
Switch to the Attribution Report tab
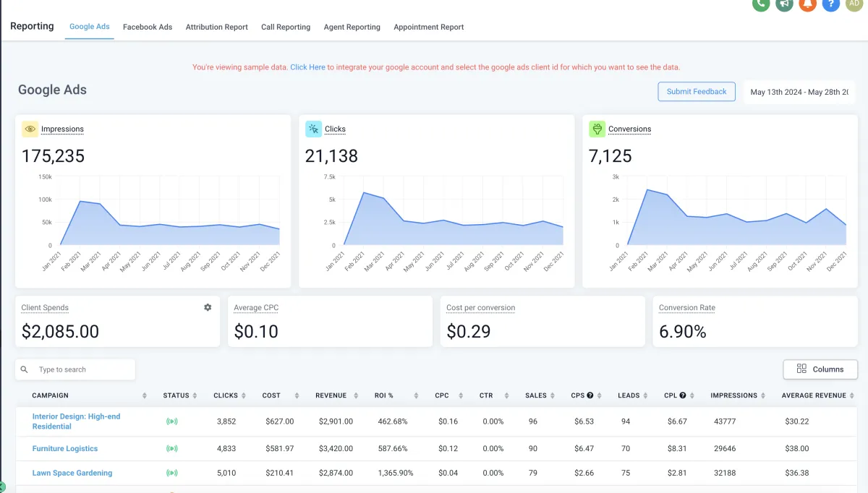(x=216, y=27)
